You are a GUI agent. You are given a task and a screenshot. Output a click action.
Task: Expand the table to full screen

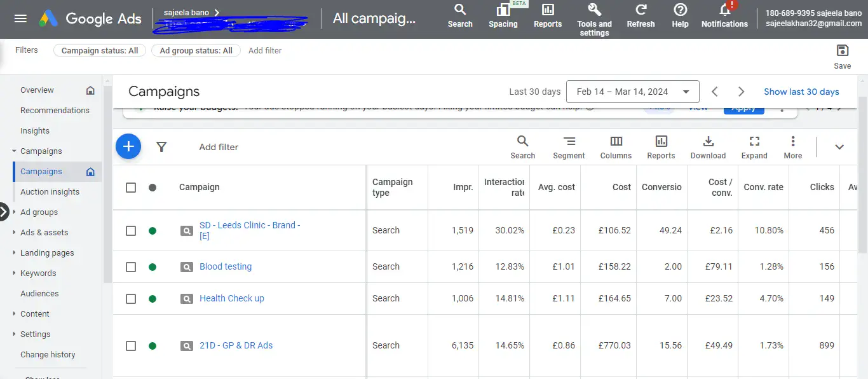pos(754,147)
